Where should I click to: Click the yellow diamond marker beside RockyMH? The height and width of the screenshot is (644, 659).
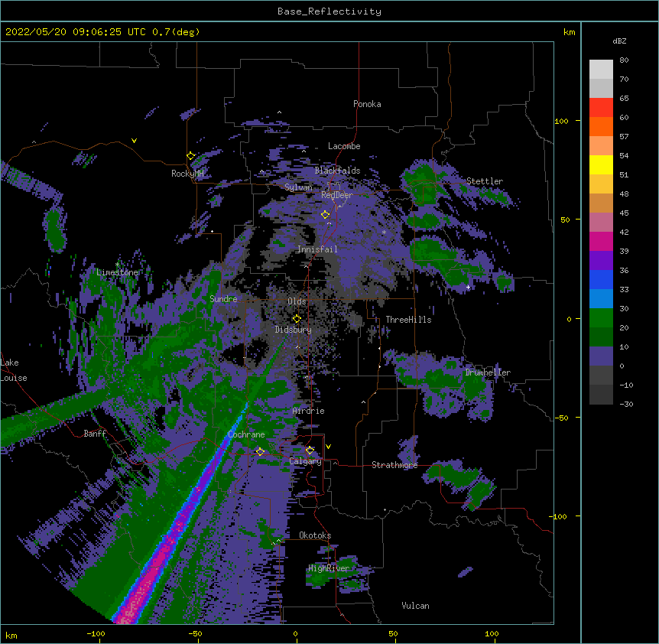pyautogui.click(x=191, y=155)
